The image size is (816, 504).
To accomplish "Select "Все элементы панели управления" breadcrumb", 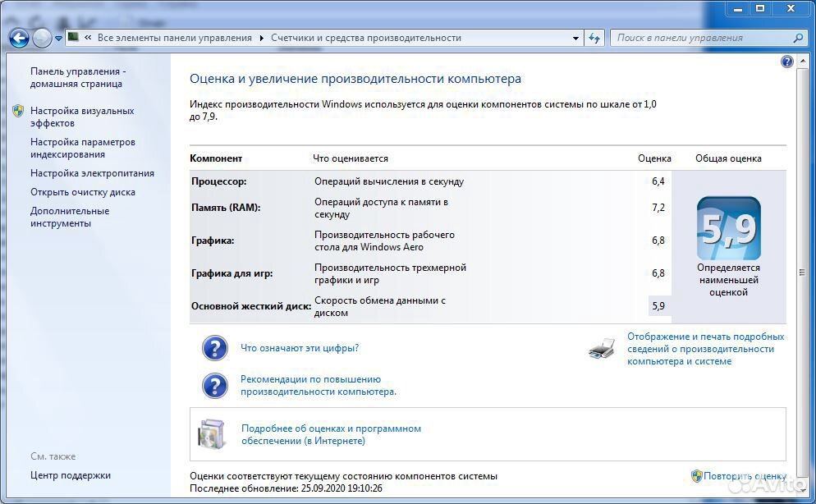I will pyautogui.click(x=174, y=38).
